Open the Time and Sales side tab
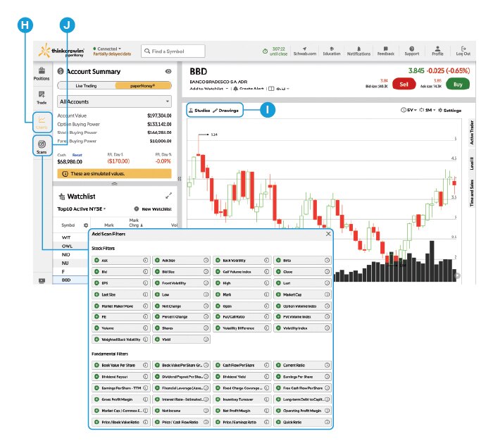Screen dimensions: 493x448 coord(472,193)
